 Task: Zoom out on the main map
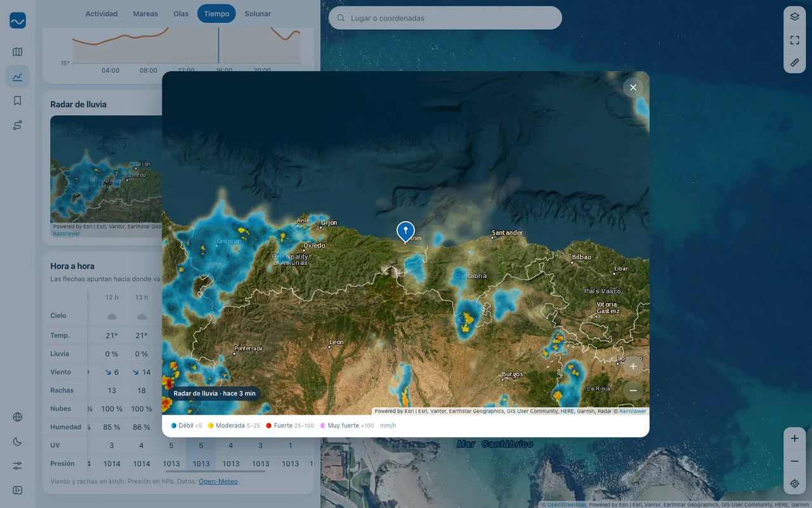794,461
